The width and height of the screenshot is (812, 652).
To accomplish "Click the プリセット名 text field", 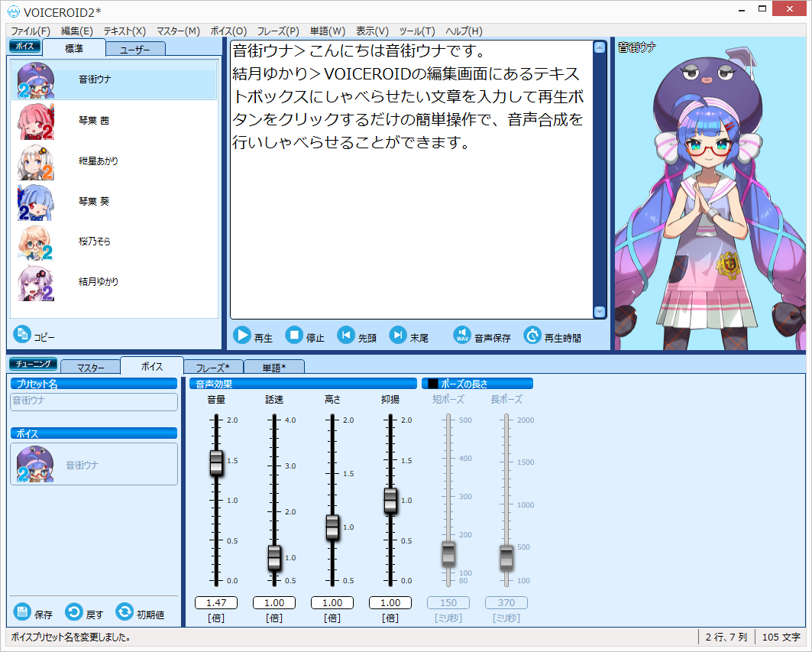I will (x=94, y=401).
